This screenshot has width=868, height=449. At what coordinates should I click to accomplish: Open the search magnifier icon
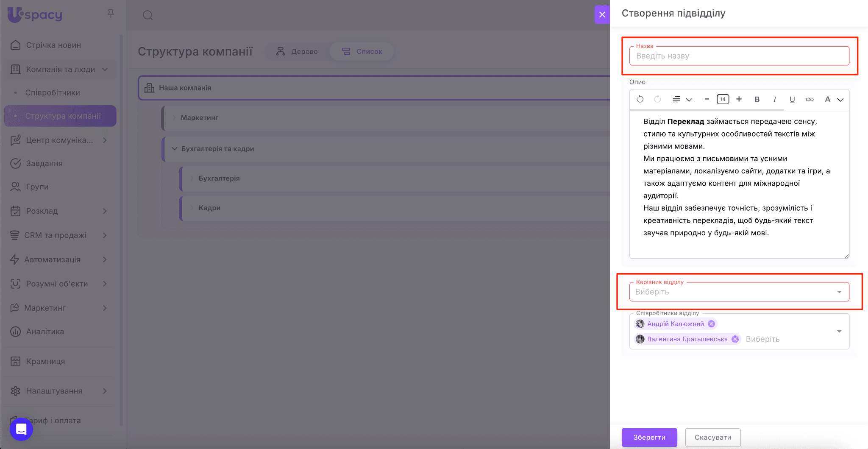147,15
